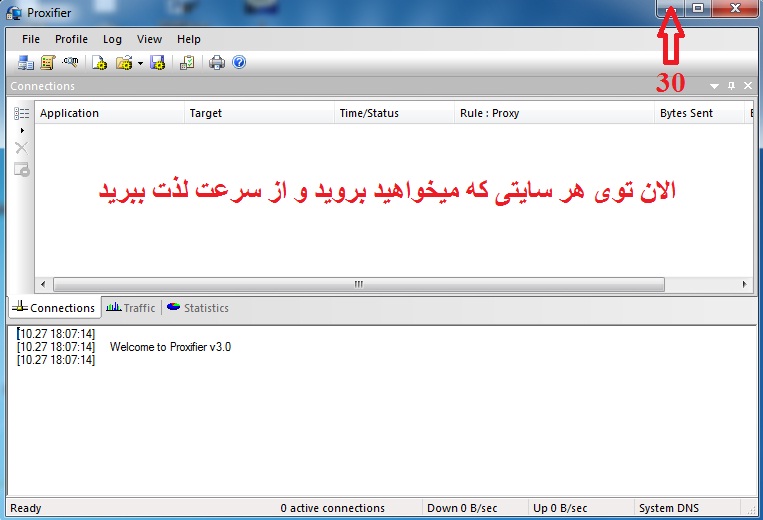This screenshot has width=763, height=520.
Task: Toggle pin on Connections panel
Action: [731, 86]
